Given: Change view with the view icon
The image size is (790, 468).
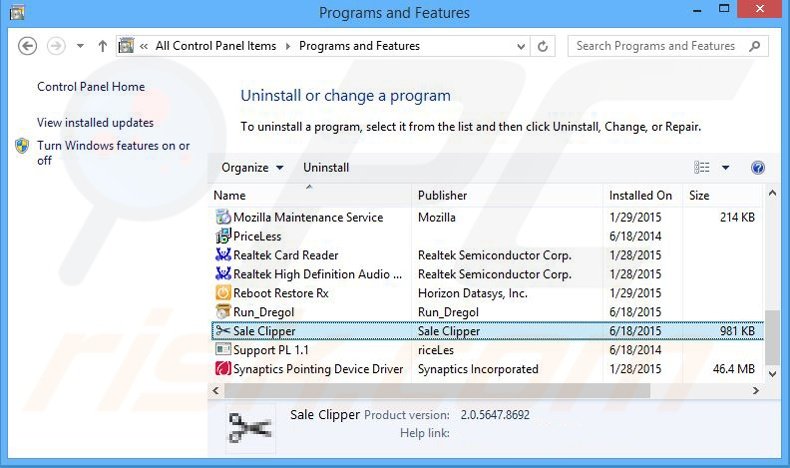Looking at the screenshot, I should tap(702, 167).
